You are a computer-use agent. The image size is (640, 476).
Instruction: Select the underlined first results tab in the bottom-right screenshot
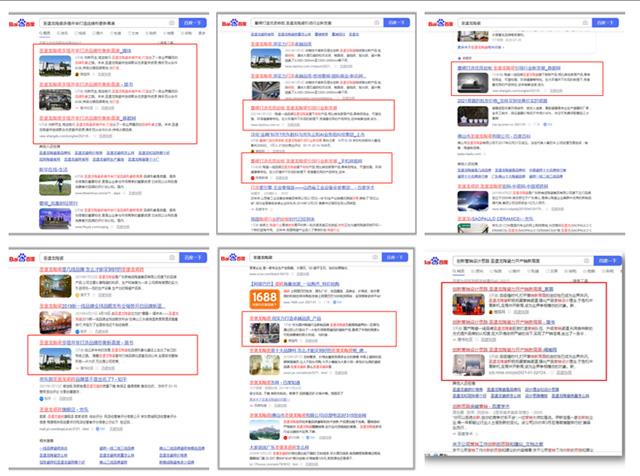point(458,271)
